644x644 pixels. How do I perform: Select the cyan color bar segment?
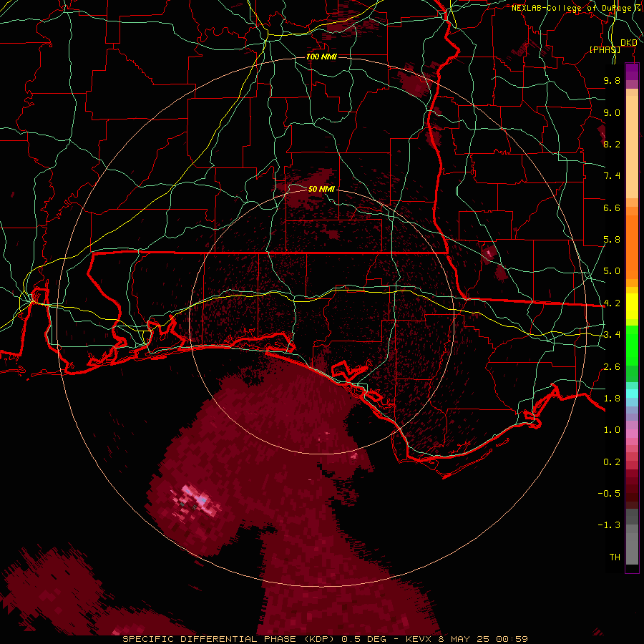(x=632, y=394)
